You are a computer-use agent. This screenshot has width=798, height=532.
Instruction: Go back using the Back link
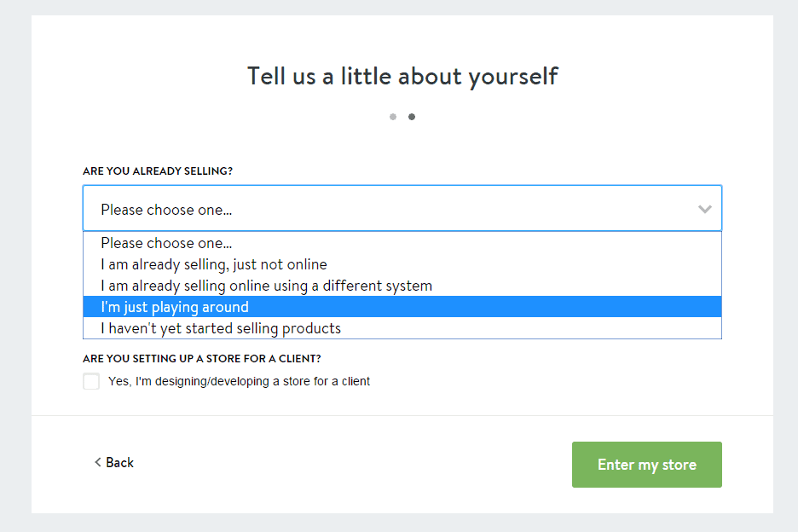pyautogui.click(x=119, y=463)
